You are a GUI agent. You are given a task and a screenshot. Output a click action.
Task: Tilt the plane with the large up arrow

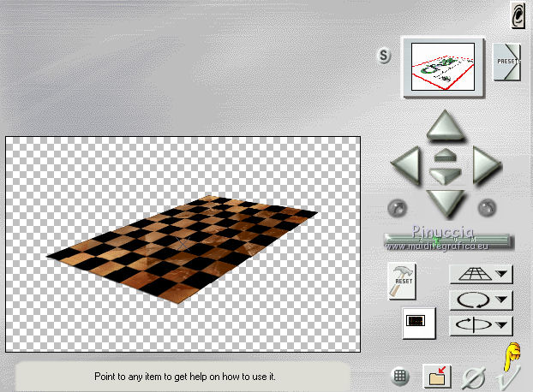tap(446, 125)
